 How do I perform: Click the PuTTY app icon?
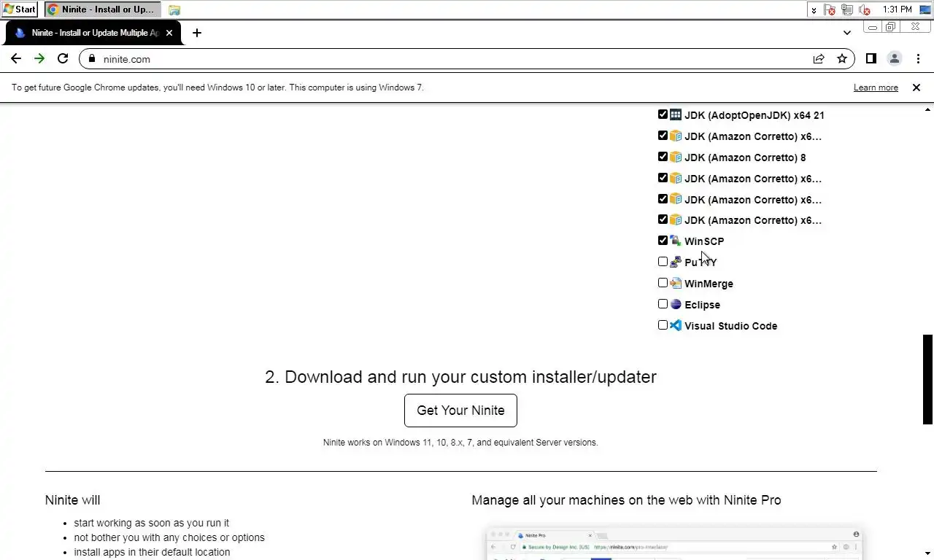676,262
